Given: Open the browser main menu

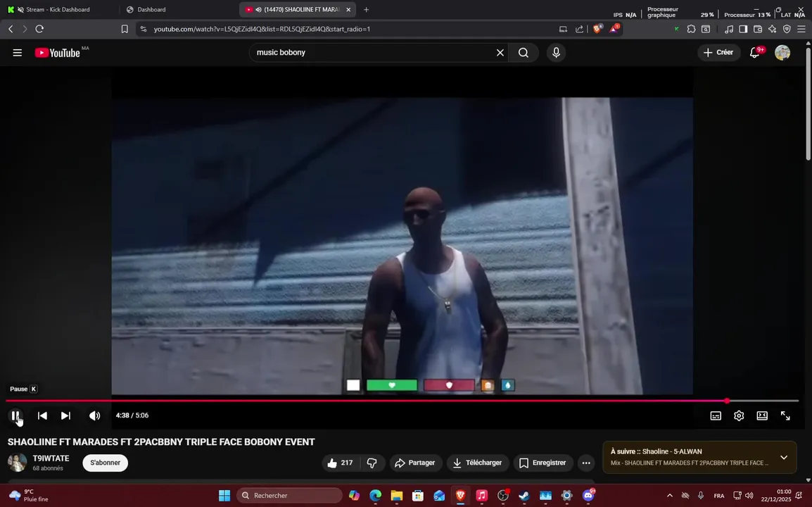Looking at the screenshot, I should coord(801,29).
